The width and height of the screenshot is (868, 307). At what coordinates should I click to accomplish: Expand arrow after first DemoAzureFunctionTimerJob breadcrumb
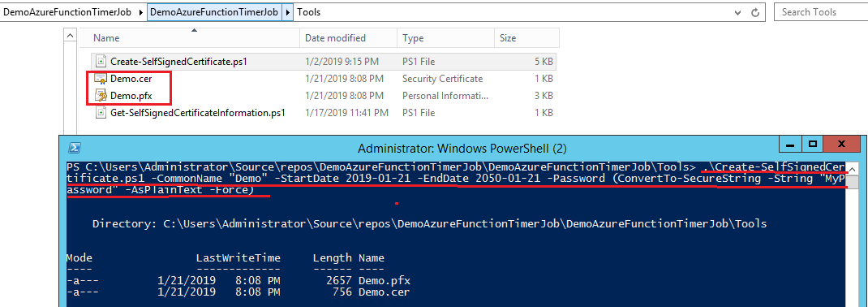click(x=141, y=11)
